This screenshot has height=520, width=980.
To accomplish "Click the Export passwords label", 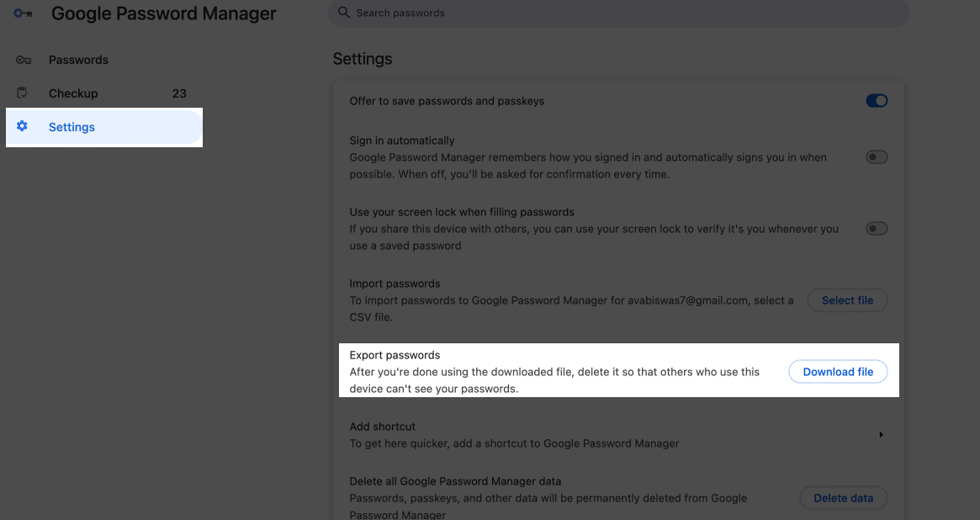I will coord(395,355).
